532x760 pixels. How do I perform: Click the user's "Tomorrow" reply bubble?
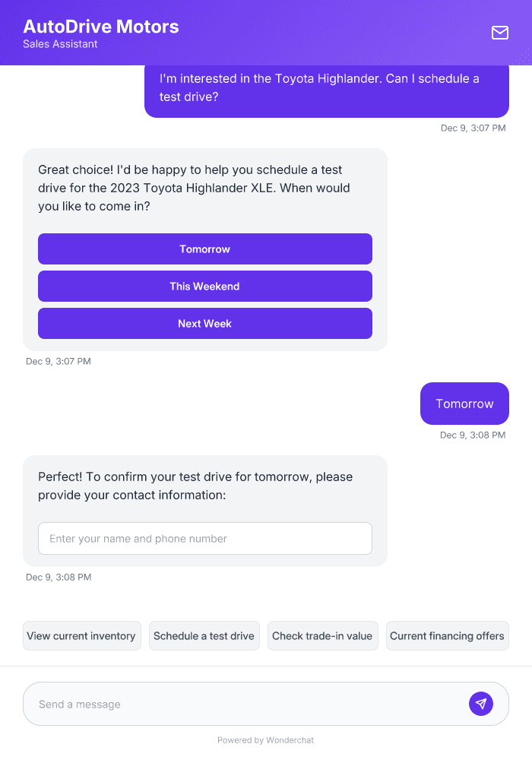tap(464, 403)
